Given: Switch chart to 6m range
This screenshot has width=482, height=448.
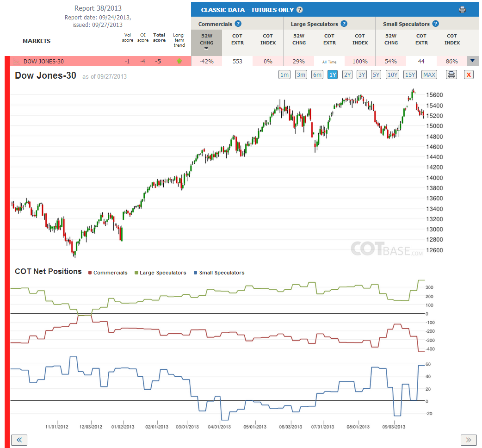Looking at the screenshot, I should [x=317, y=75].
